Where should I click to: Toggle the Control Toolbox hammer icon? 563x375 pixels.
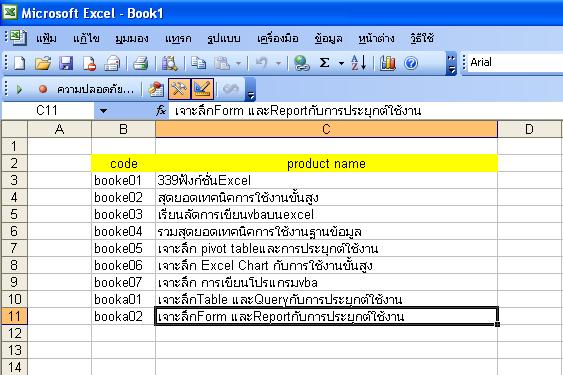(x=179, y=89)
